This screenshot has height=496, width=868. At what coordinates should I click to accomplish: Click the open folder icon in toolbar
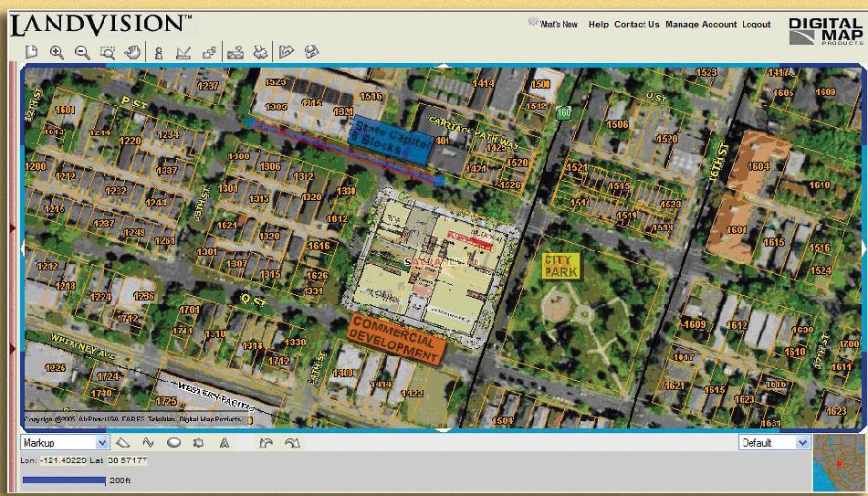(x=287, y=53)
